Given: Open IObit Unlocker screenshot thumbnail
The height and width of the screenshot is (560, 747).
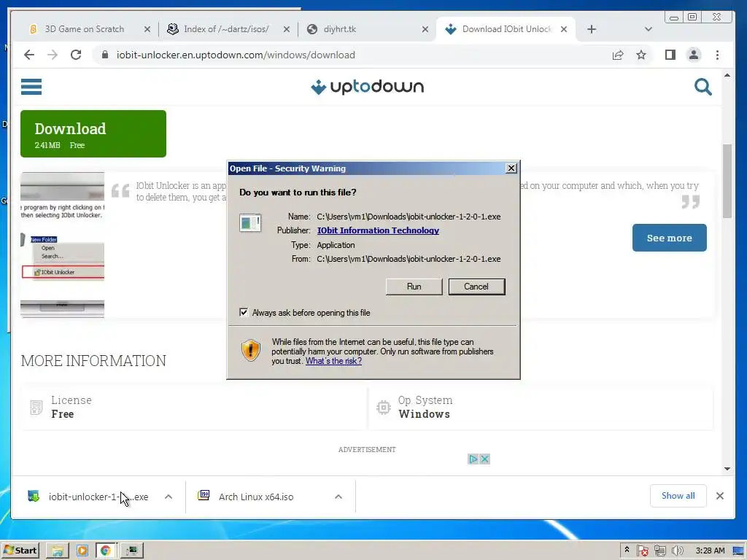Looking at the screenshot, I should tap(63, 245).
